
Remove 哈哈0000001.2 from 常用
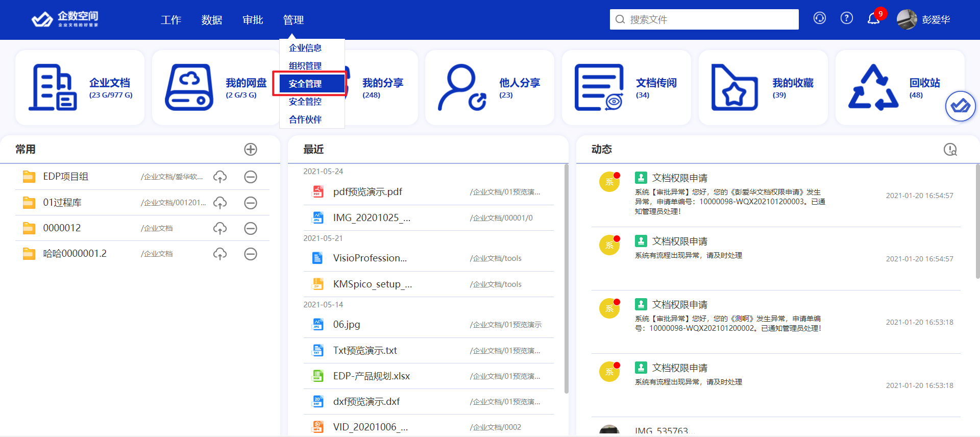tap(250, 254)
